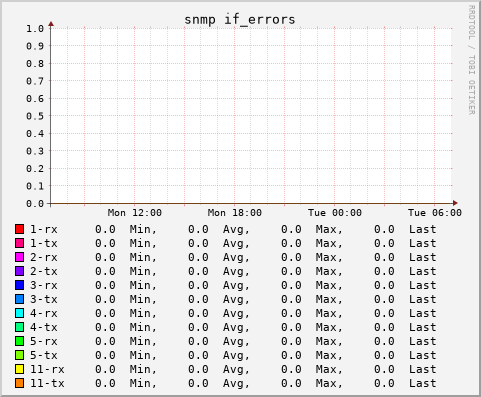Viewport: 481px width, 397px height.
Task: Pick the teal green 4-tx swatch
Action: [x=20, y=327]
